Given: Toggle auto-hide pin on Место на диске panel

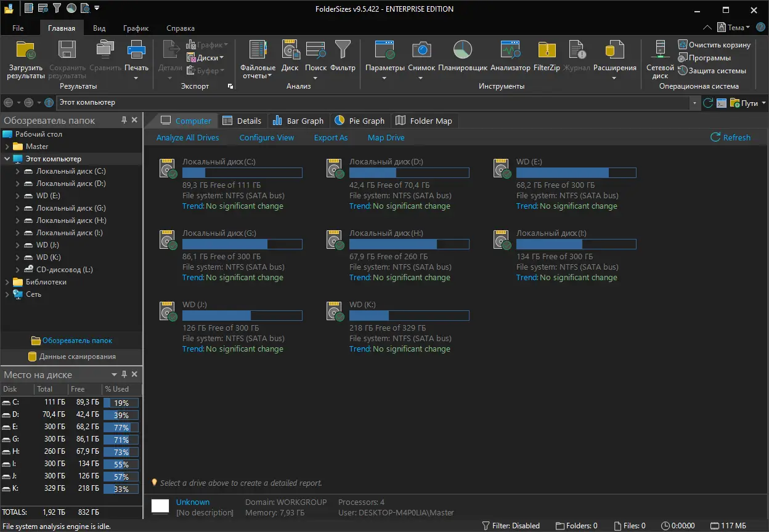Looking at the screenshot, I should click(124, 374).
